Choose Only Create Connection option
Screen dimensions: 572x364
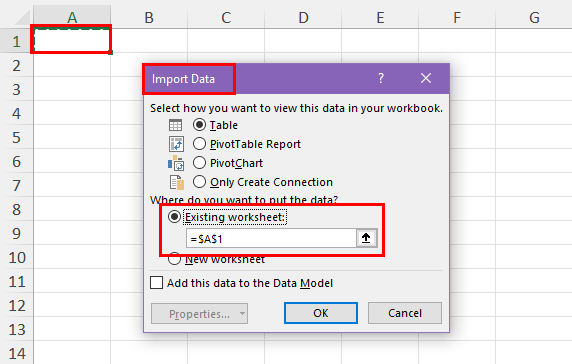pos(199,182)
